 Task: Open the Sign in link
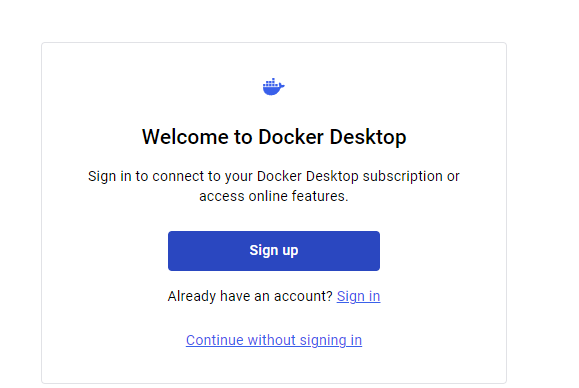358,296
